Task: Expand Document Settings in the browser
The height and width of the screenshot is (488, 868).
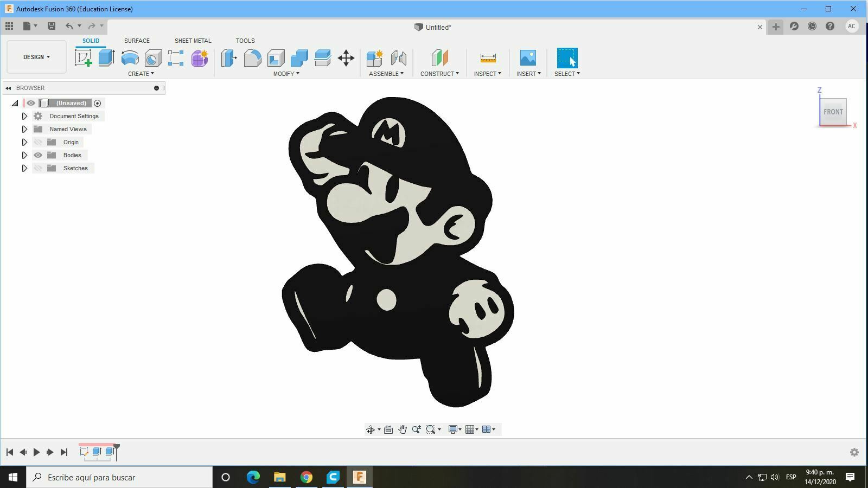Action: (x=24, y=115)
